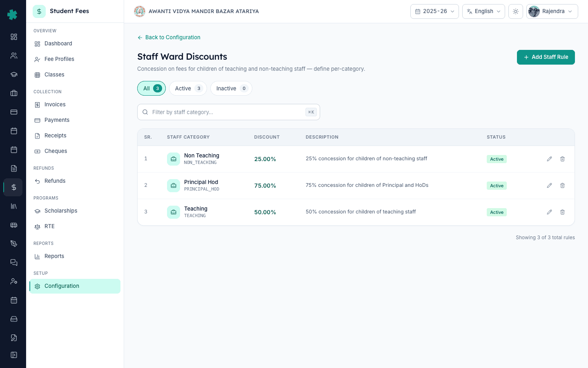Open the bus transport icon in left rail
Viewport: 588px width, 368px height.
coord(14,225)
